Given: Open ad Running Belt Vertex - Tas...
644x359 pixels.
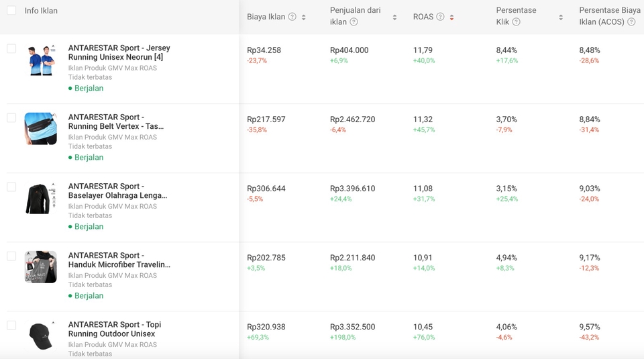Looking at the screenshot, I should coord(116,121).
